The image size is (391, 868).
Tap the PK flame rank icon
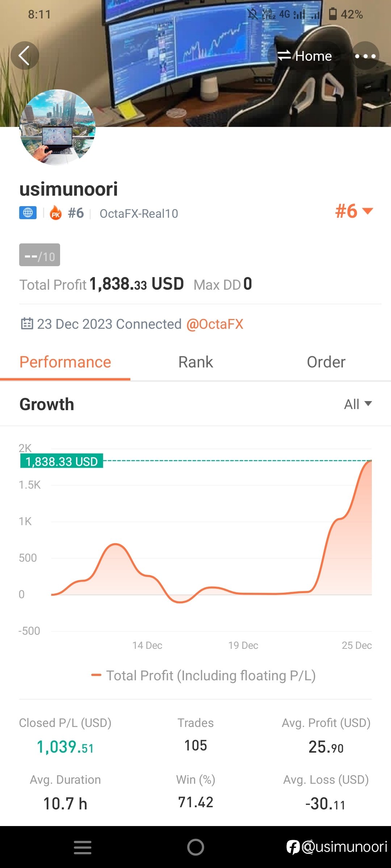56,213
